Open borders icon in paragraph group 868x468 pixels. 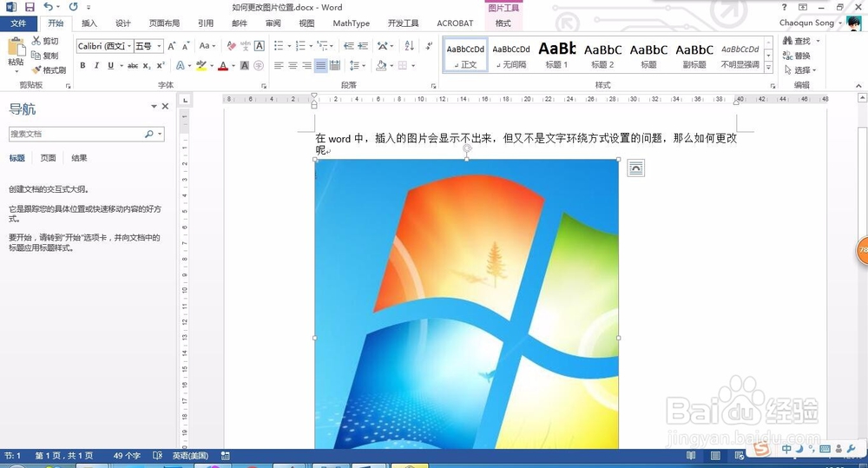tap(403, 65)
